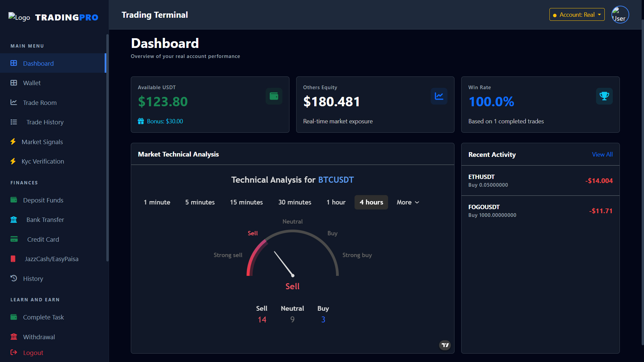The height and width of the screenshot is (362, 644).
Task: Click the Bonus: $30.00 link
Action: tap(165, 121)
